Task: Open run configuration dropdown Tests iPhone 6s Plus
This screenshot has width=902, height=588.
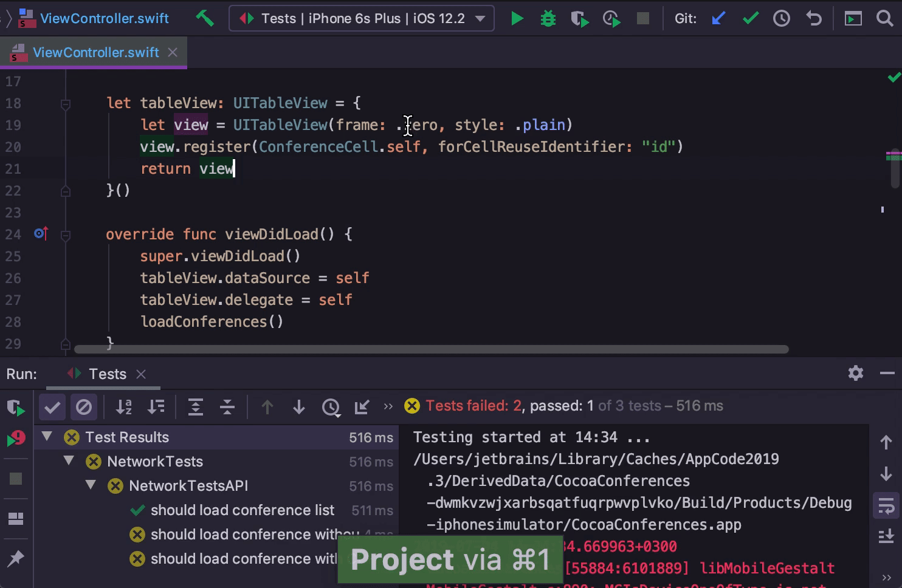Action: point(362,19)
